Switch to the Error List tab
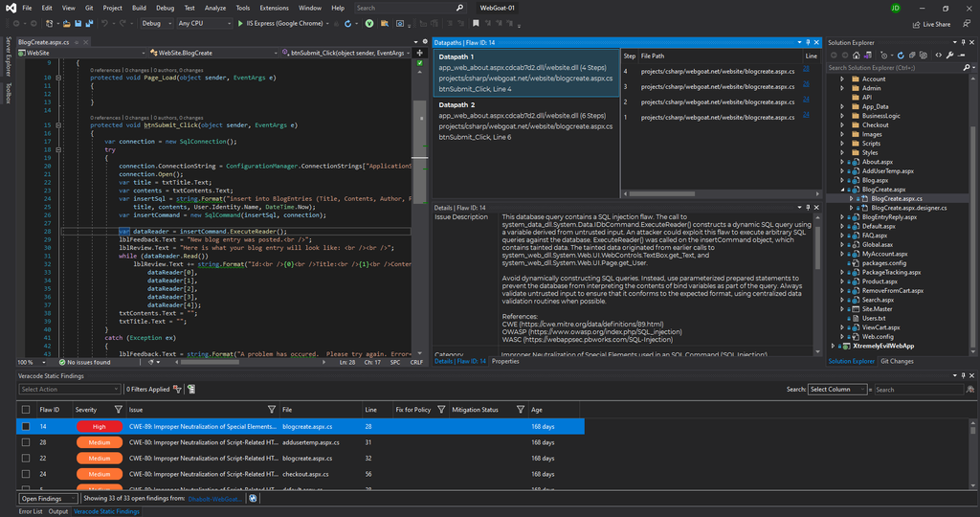Viewport: 980px width, 517px height. 31,511
